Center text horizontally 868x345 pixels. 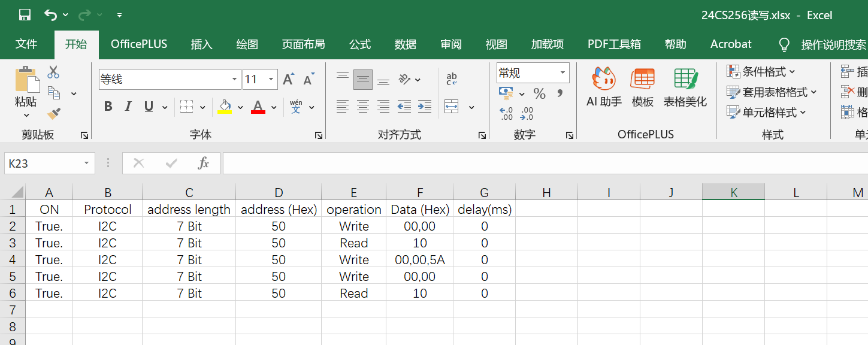(363, 107)
